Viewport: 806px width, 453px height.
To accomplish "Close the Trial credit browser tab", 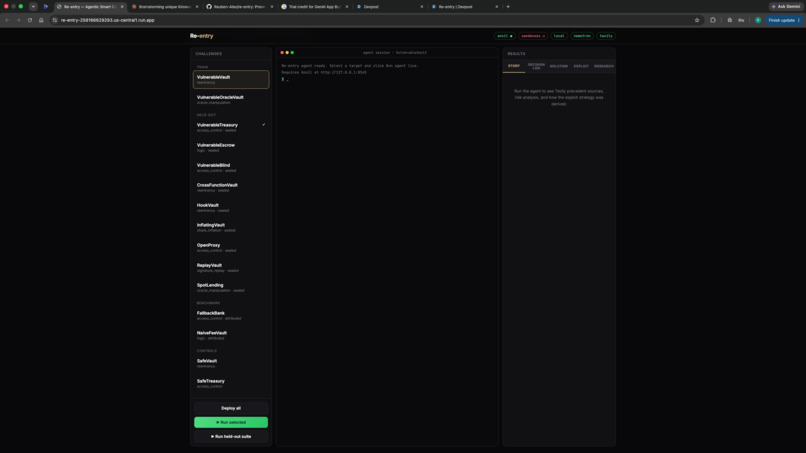I will point(347,7).
